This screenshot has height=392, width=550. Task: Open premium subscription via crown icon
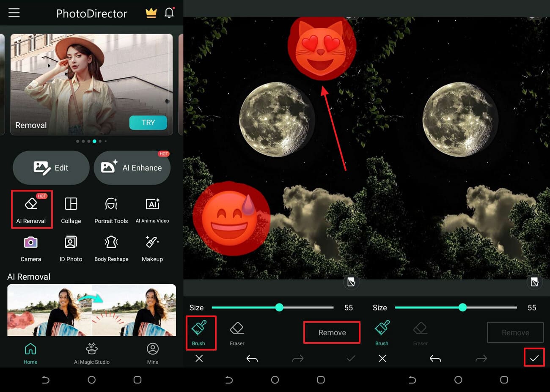pos(151,13)
